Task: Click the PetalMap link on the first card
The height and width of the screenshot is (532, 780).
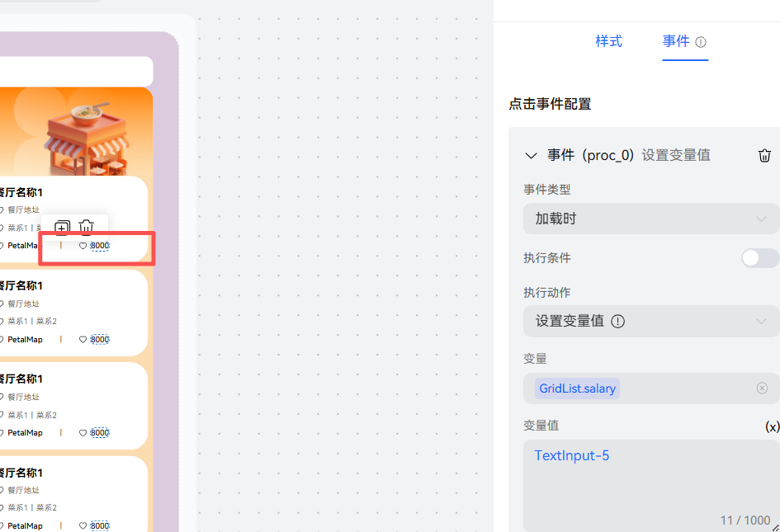Action: [24, 245]
